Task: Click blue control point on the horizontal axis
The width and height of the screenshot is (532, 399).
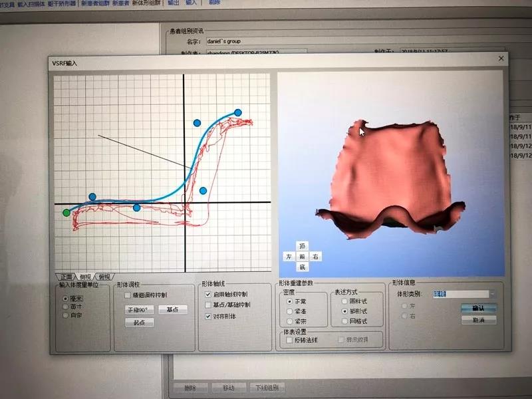Action: pos(136,207)
